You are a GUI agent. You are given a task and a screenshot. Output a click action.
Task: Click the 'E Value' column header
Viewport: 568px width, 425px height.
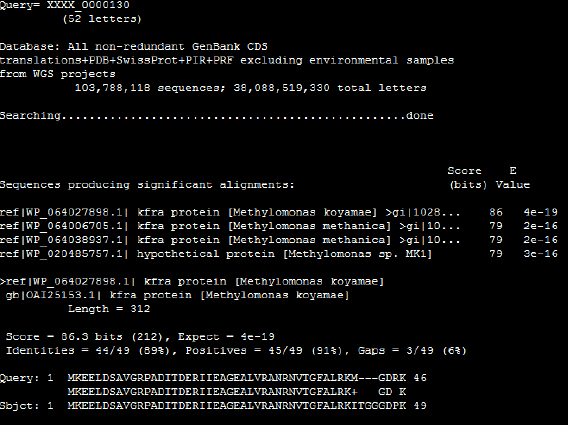pos(513,178)
